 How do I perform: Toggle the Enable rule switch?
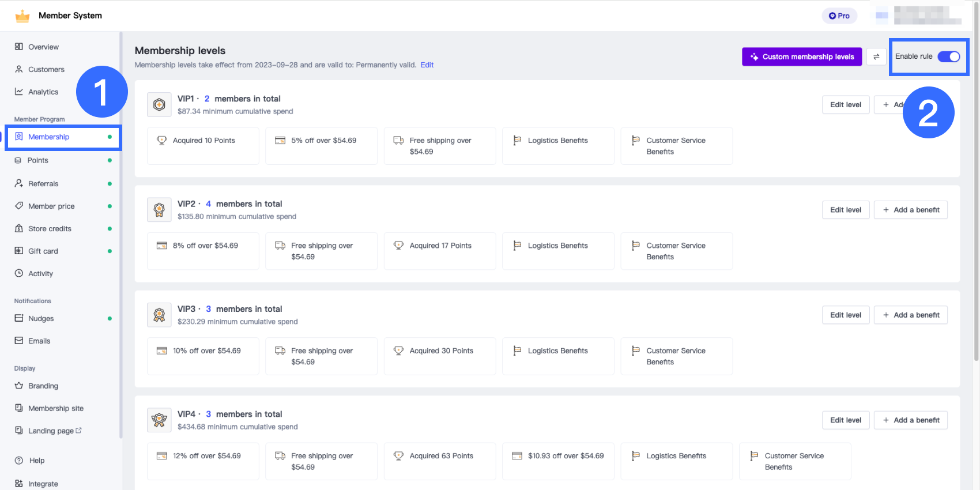pos(948,56)
